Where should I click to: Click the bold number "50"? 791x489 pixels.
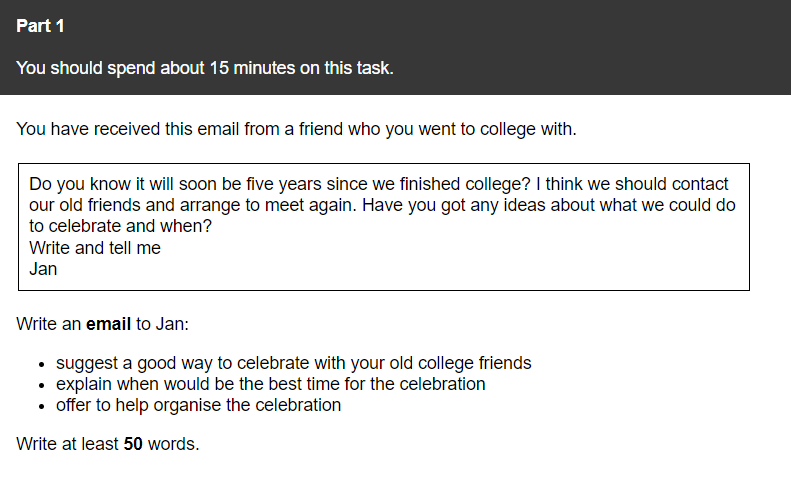133,444
